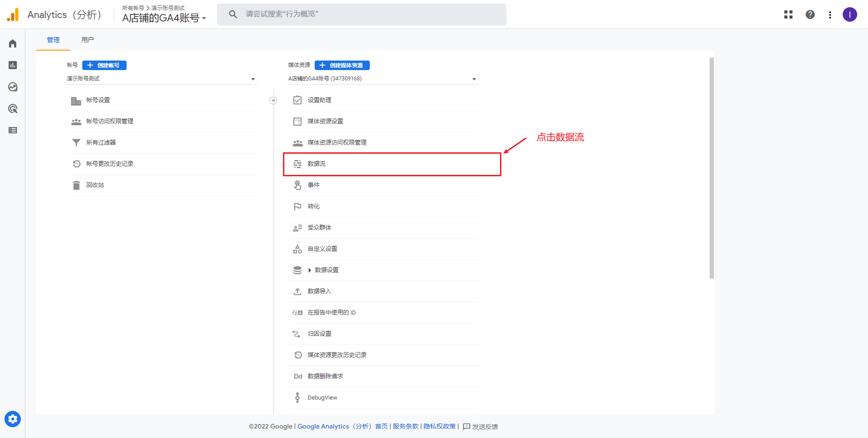This screenshot has height=438, width=868.
Task: Open the Configure table sidebar icon
Action: click(x=13, y=130)
